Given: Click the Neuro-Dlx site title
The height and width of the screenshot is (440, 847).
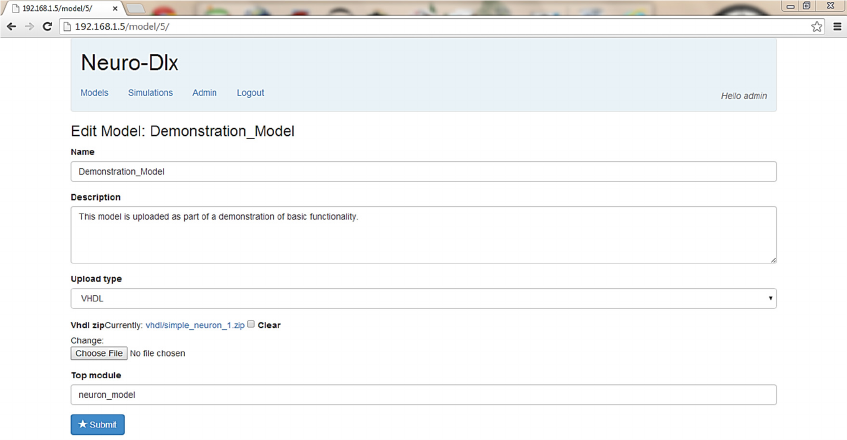Looking at the screenshot, I should [x=129, y=63].
